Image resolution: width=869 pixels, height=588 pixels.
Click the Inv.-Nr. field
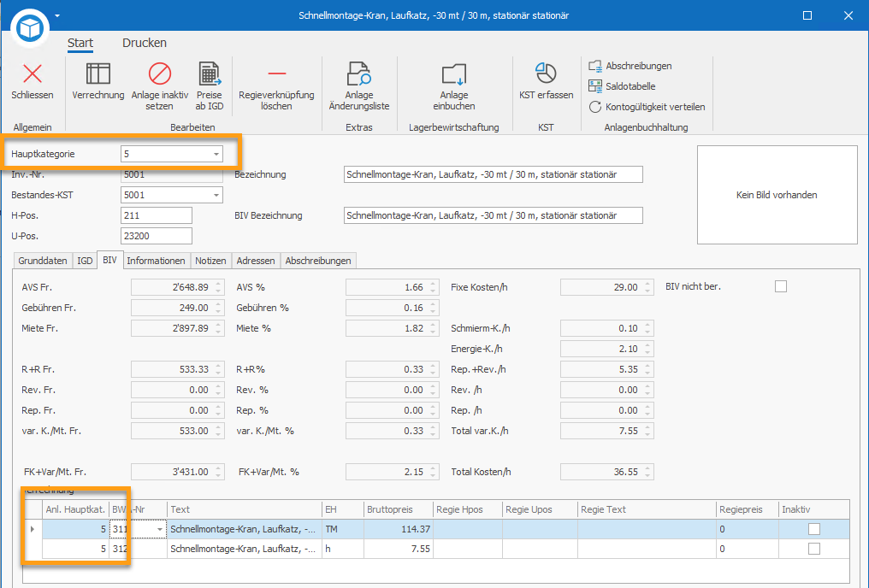[172, 174]
